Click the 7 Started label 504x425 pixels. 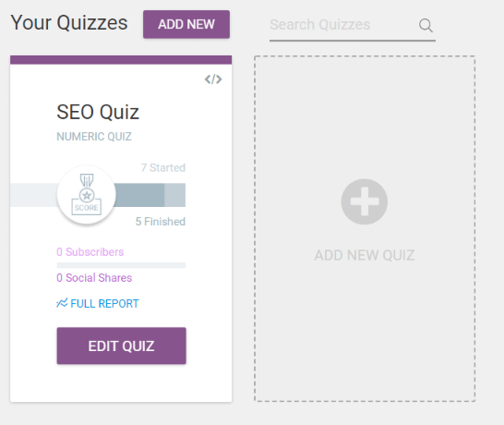(x=163, y=167)
